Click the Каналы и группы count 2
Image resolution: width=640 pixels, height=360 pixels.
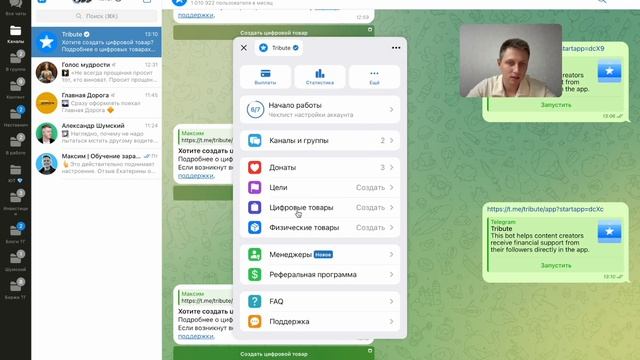(x=382, y=140)
